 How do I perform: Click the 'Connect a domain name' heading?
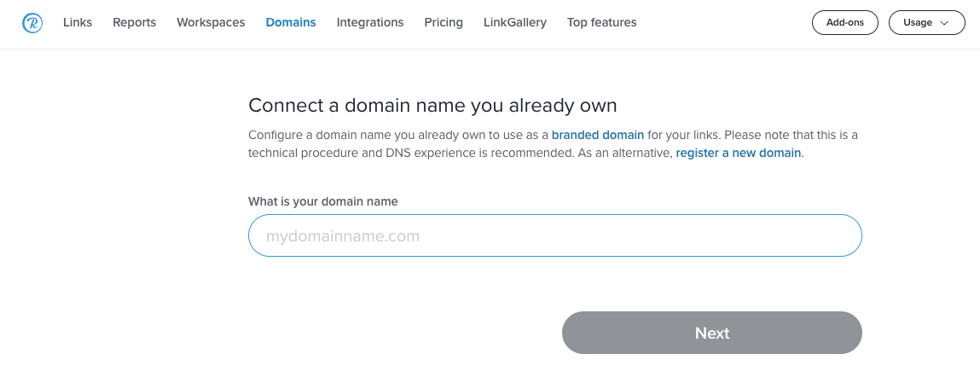[x=432, y=106]
